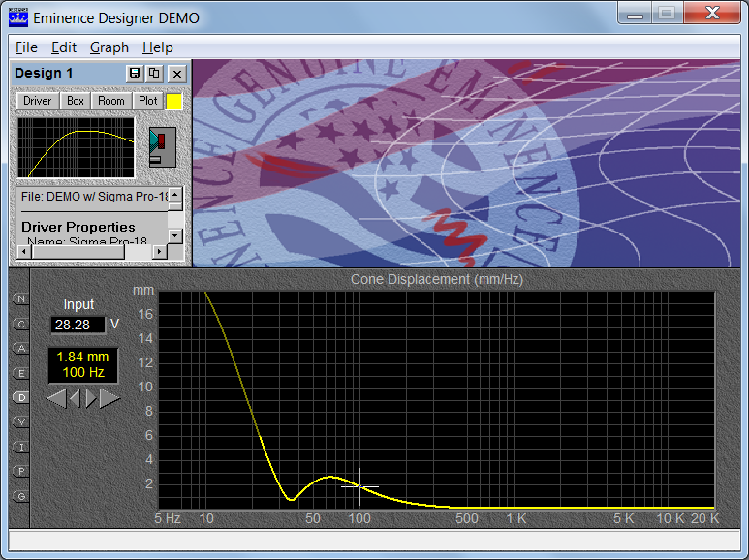Image resolution: width=749 pixels, height=560 pixels.
Task: Move cursor far left with large left arrow
Action: 57,398
